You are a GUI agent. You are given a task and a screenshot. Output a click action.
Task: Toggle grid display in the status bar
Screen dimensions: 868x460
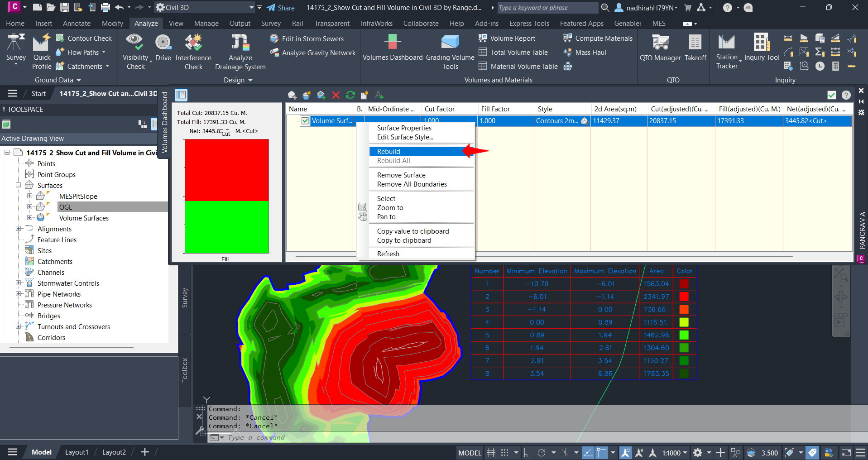491,452
